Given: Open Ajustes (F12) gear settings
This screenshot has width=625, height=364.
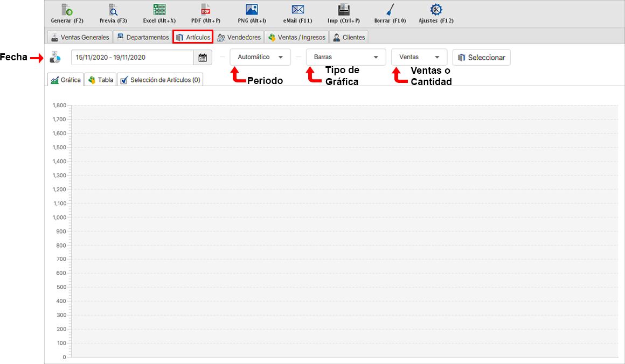Looking at the screenshot, I should coord(436,10).
